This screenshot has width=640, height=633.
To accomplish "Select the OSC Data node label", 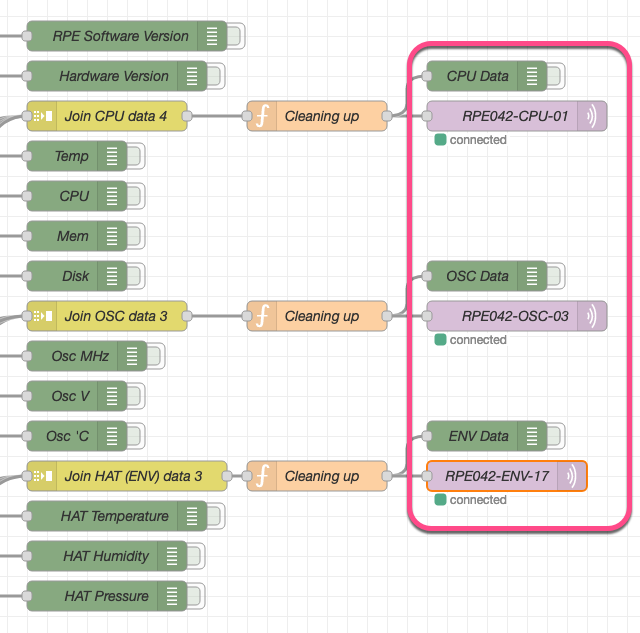I will click(x=478, y=276).
